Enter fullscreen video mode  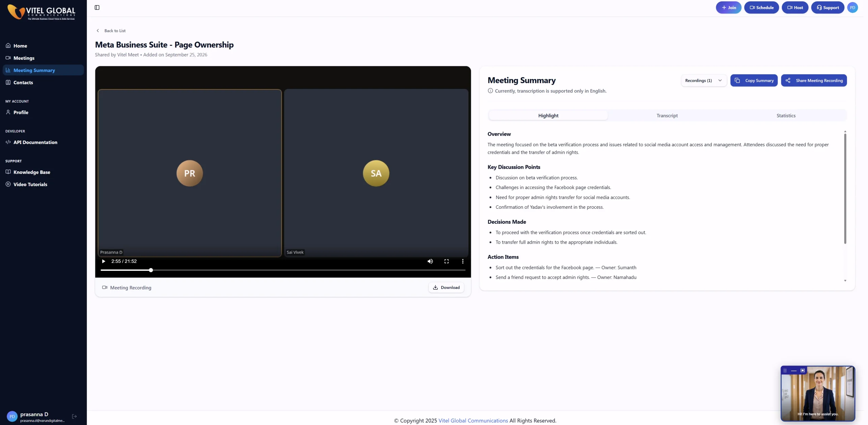point(446,261)
